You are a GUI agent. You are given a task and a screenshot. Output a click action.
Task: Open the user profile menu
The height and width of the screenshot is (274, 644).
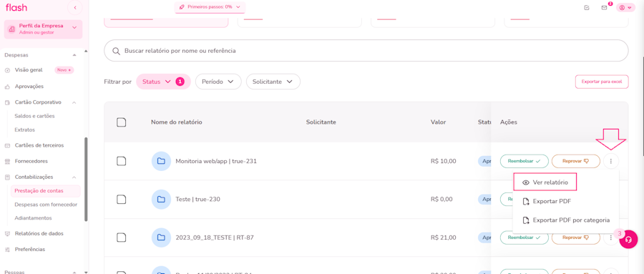pos(625,7)
